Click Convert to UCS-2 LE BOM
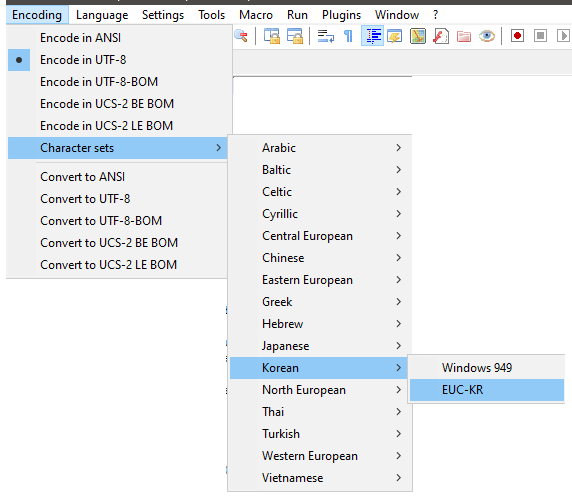This screenshot has height=498, width=572. pyautogui.click(x=117, y=265)
